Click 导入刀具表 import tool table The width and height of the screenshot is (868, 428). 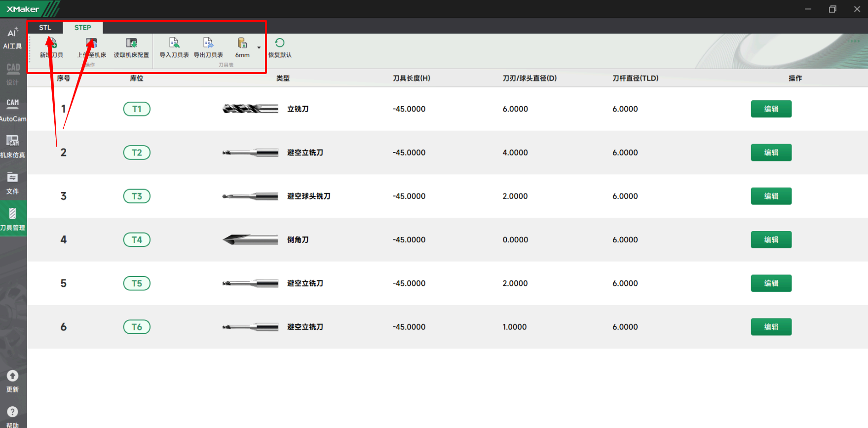coord(174,48)
